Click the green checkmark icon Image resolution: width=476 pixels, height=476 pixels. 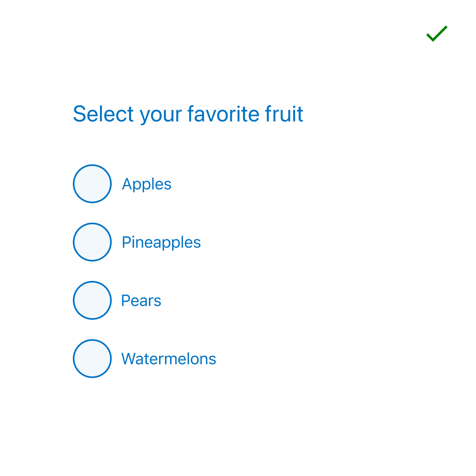(437, 33)
